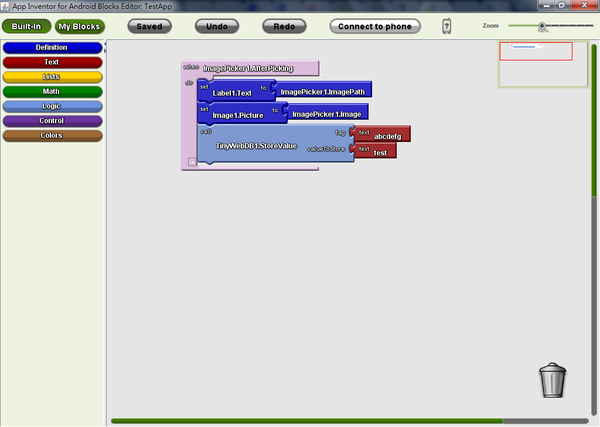Screen dimensions: 600x427
Task: Click the Zoom slider handle
Action: pos(542,26)
